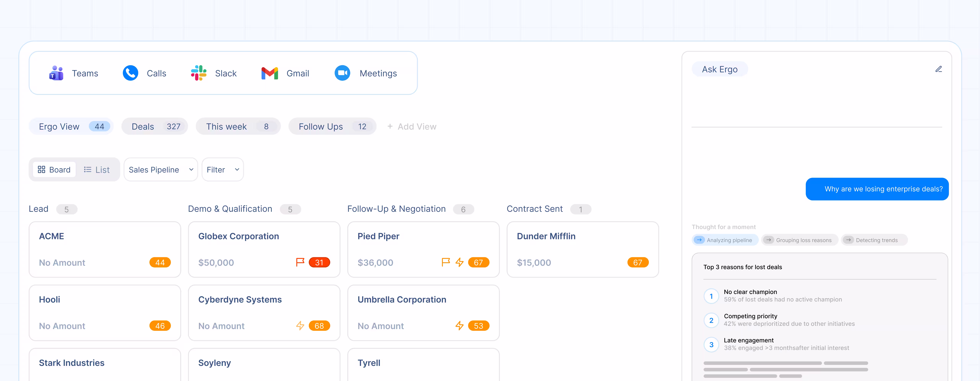This screenshot has height=381, width=980.
Task: Click the Top 3 reasons for lost deals heading
Action: (x=743, y=267)
